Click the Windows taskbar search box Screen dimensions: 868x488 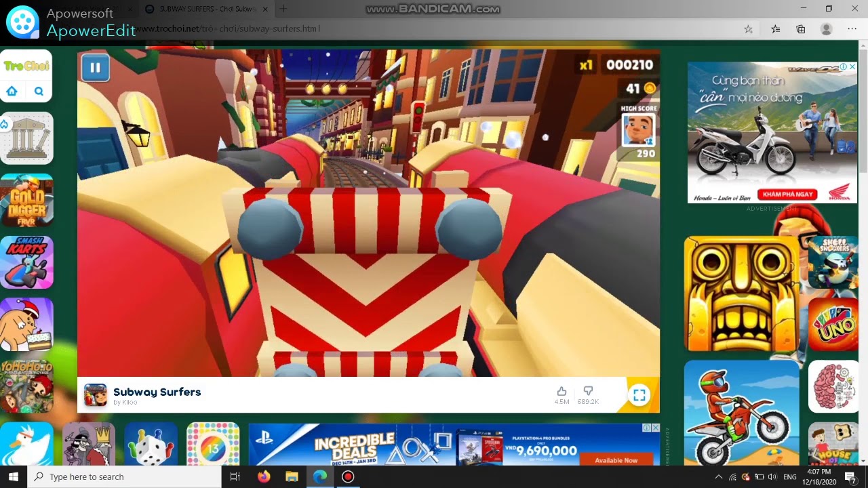click(124, 476)
